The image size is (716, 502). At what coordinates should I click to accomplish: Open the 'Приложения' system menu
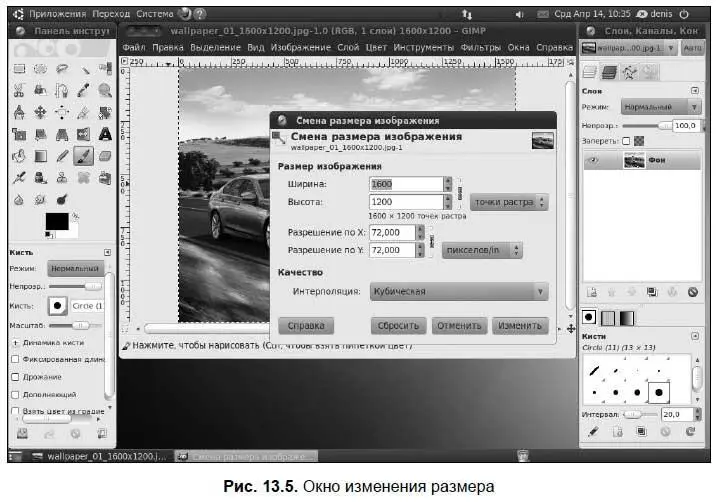pos(58,14)
